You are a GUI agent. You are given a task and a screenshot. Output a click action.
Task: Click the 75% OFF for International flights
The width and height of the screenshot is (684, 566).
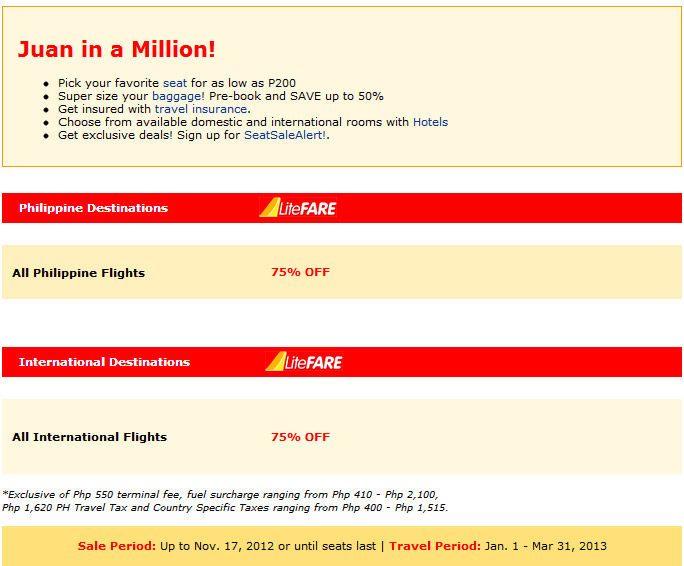[x=301, y=437]
